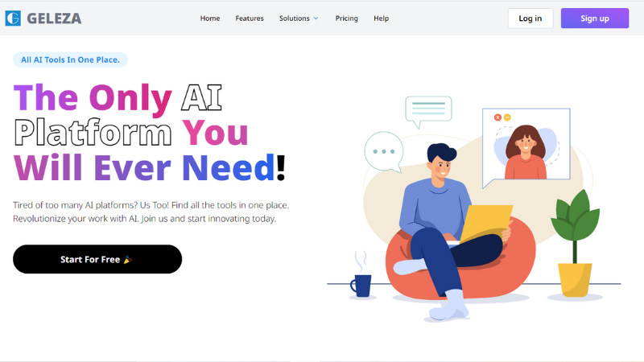The width and height of the screenshot is (644, 362).
Task: Go to the Features page
Action: click(x=250, y=19)
